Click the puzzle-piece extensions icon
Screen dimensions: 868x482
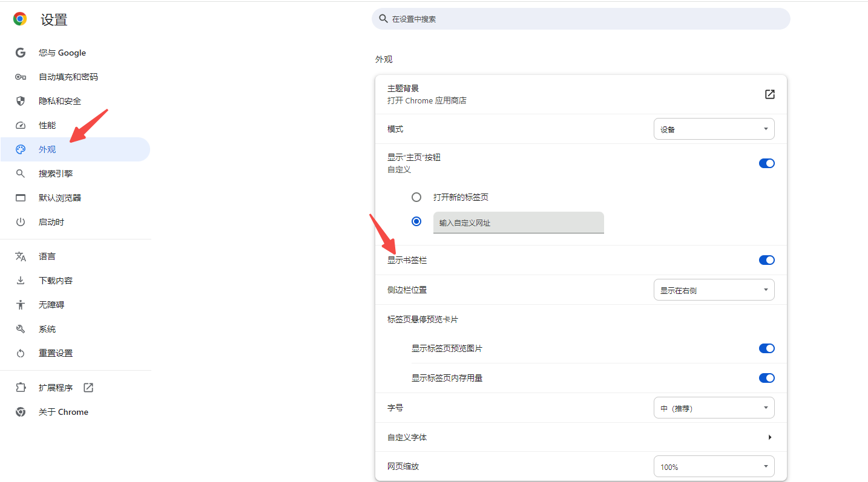pos(21,388)
